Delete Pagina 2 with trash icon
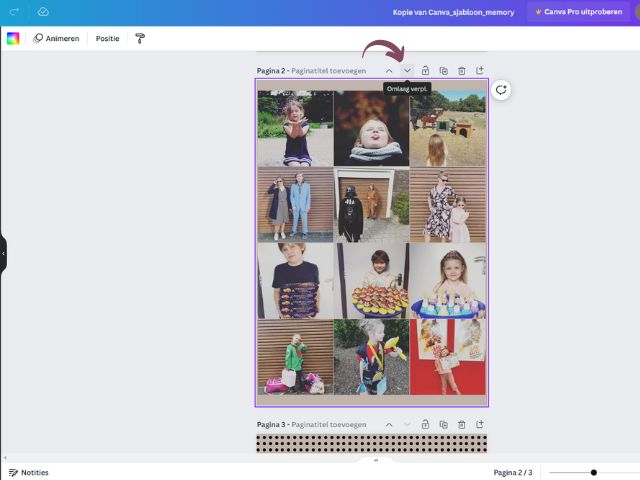Screen dimensions: 640x480 pos(462,71)
